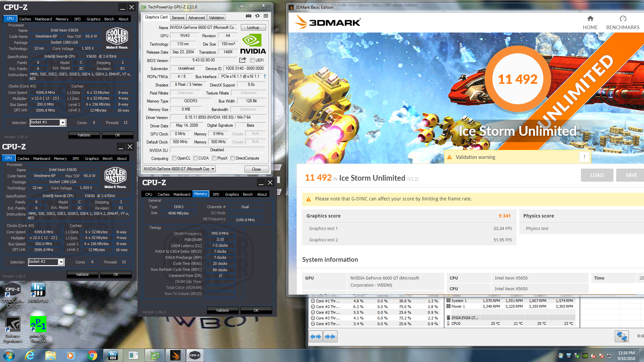Select the System 1 fan row in HWiNFO

(x=511, y=301)
